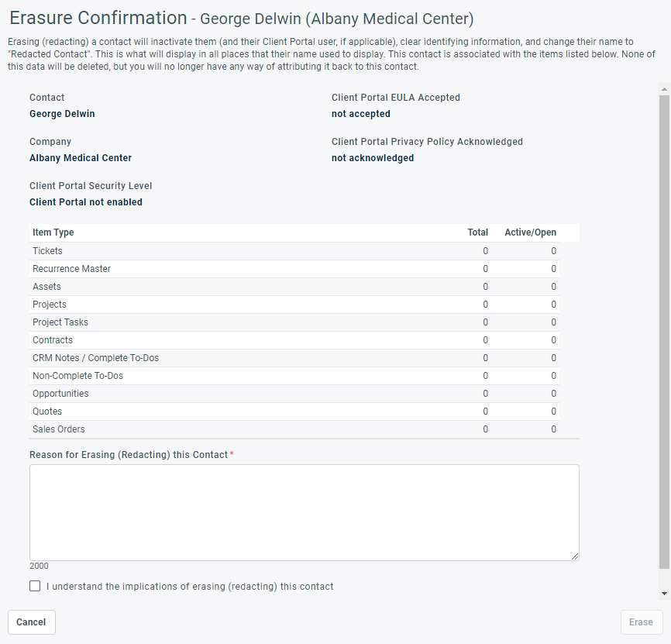Click the Active/Open column header

(530, 232)
